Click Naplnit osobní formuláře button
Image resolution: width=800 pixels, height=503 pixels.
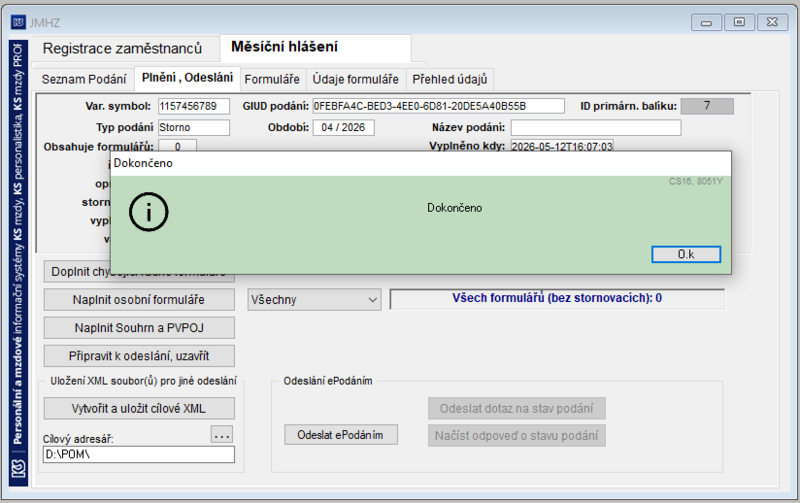[139, 299]
